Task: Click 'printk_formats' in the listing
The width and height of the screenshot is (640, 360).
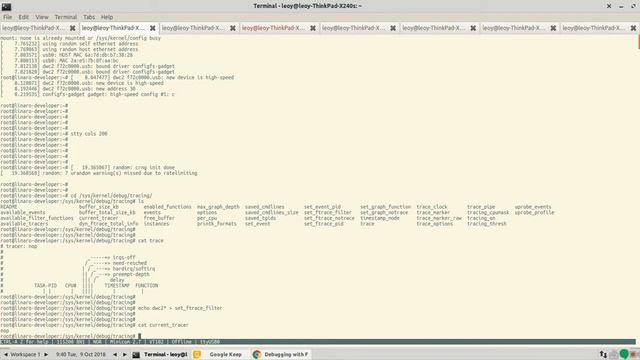Action: click(x=217, y=224)
